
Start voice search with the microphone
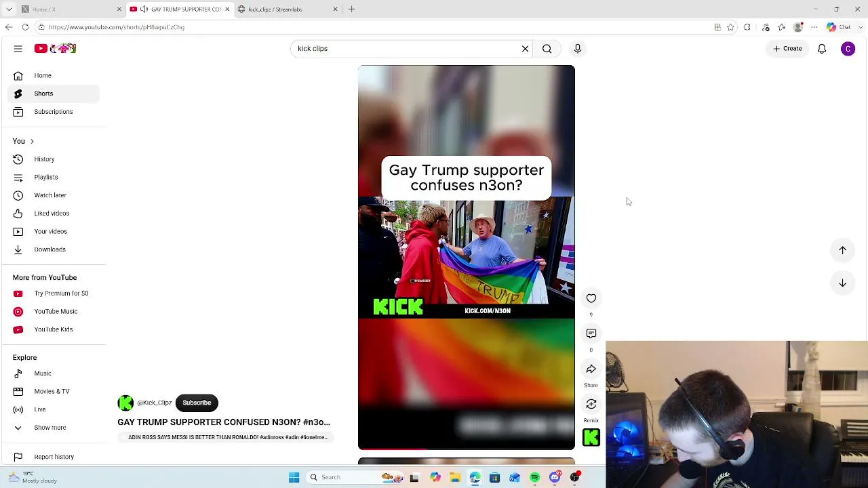(x=578, y=49)
